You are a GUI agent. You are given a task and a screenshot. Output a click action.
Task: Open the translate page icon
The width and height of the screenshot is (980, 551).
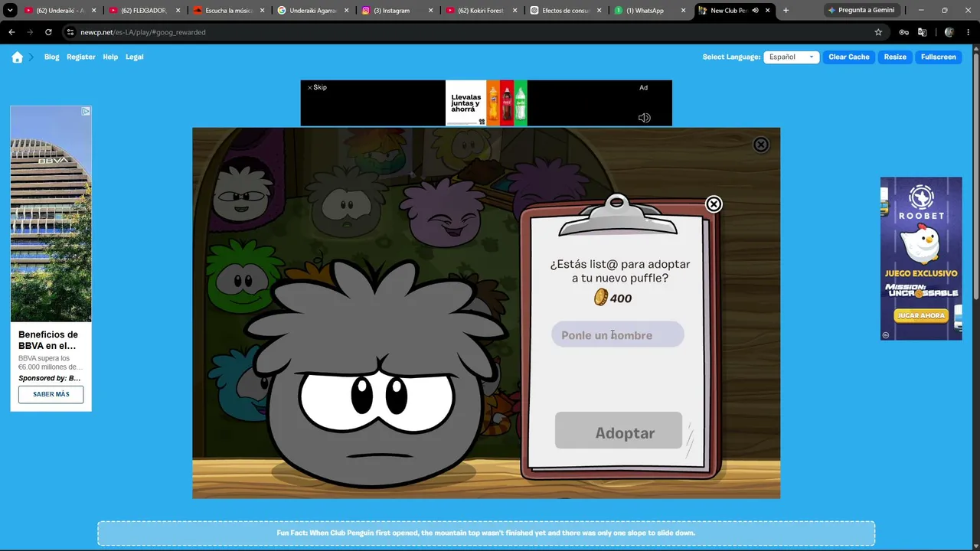[922, 32]
